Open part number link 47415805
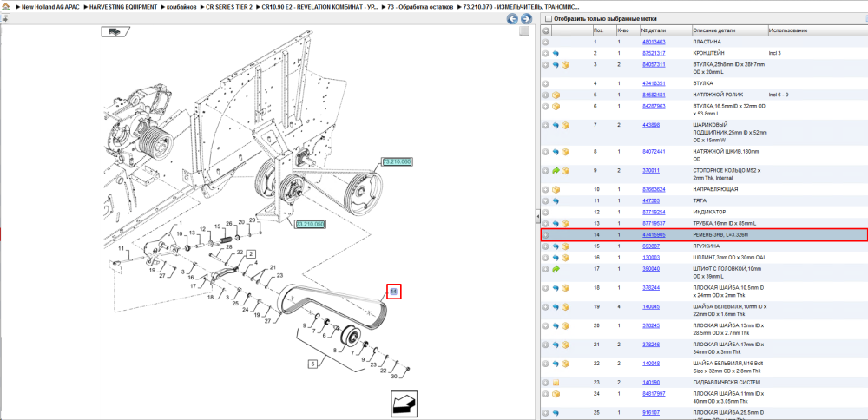The width and height of the screenshot is (868, 420). pos(654,235)
